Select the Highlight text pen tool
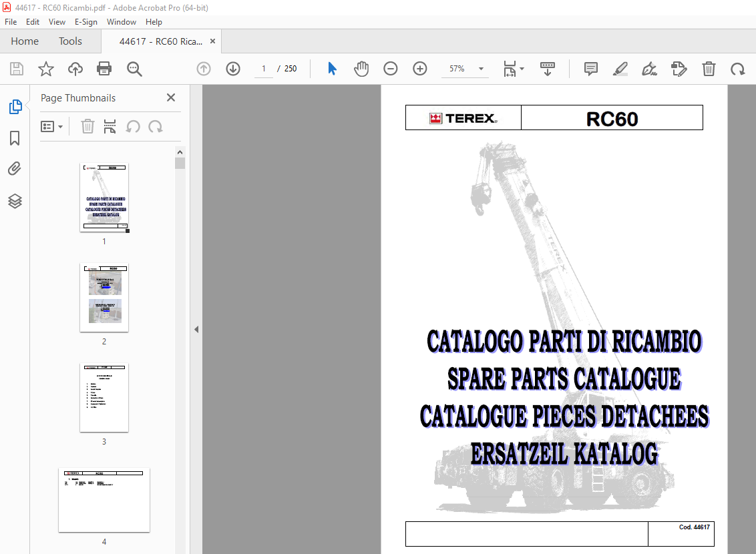This screenshot has width=756, height=554. (620, 69)
